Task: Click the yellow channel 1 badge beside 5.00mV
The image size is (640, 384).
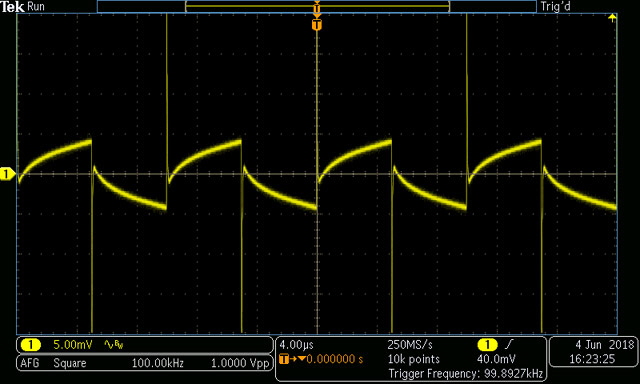Action: click(31, 345)
